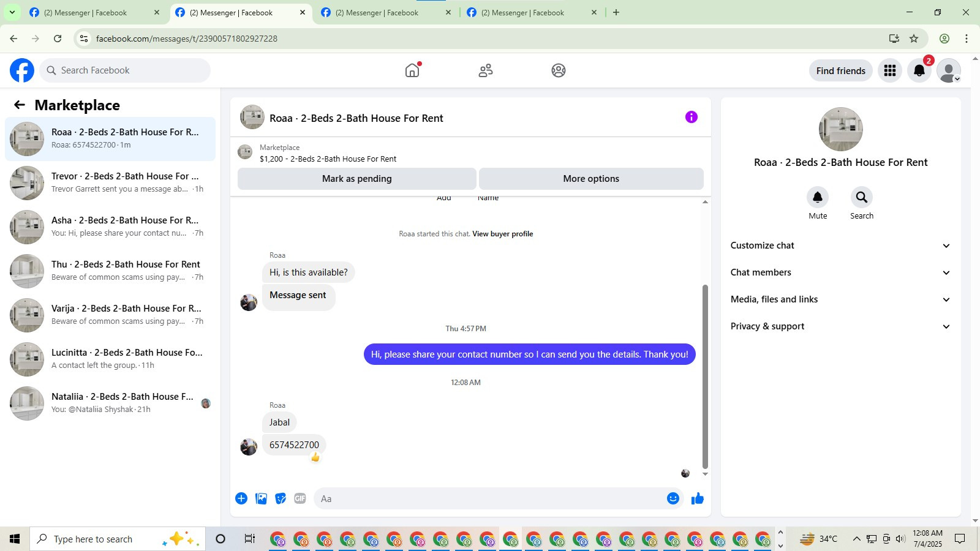Open conversation information purple icon
980x551 pixels.
tap(692, 117)
